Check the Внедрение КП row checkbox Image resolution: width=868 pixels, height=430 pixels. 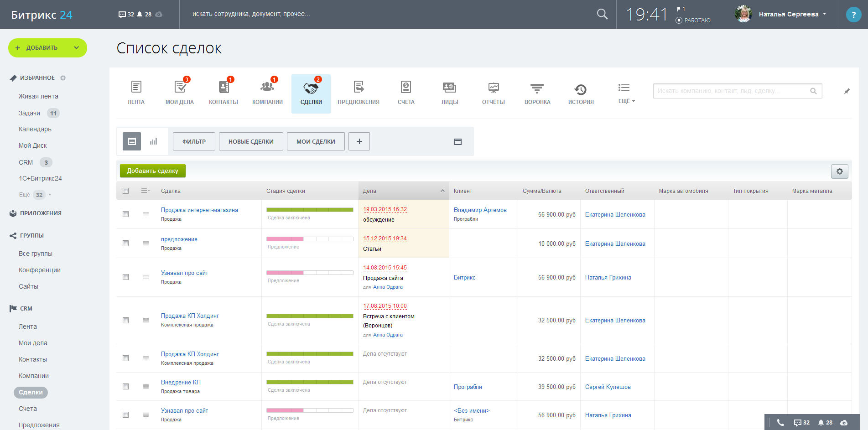pos(126,387)
